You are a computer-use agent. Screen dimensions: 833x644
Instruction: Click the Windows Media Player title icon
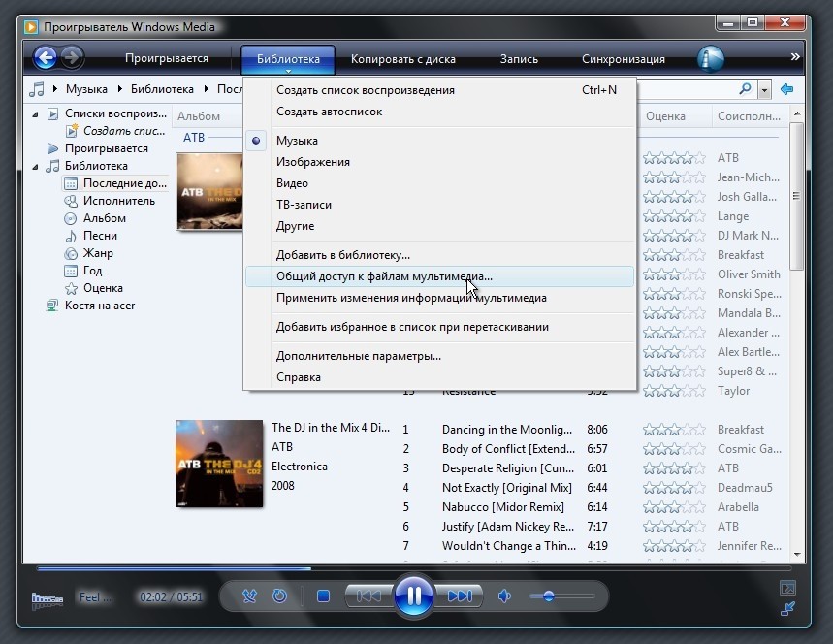31,26
